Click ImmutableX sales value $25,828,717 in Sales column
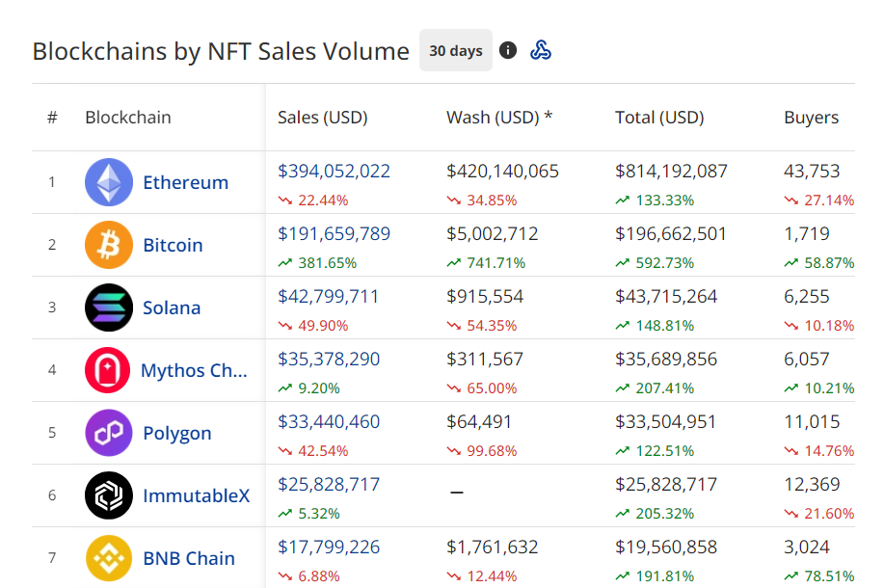Viewport: 884px width, 588px height. (329, 484)
